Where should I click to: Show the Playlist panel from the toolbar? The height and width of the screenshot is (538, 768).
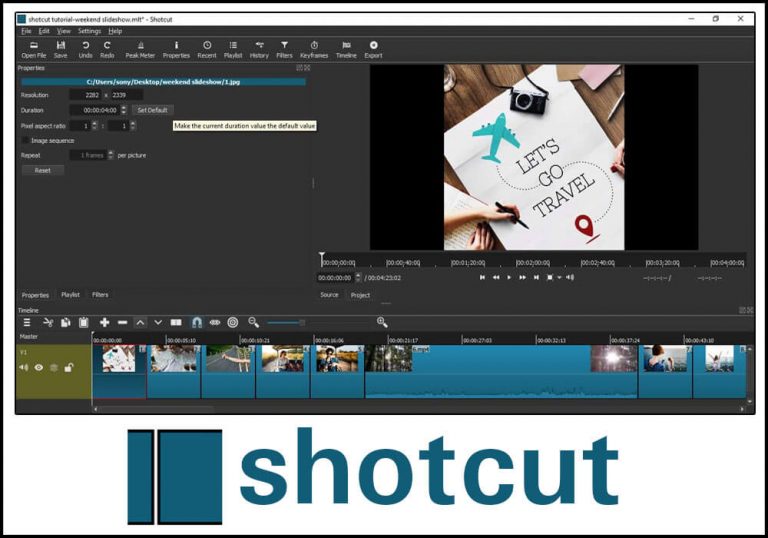coord(233,49)
